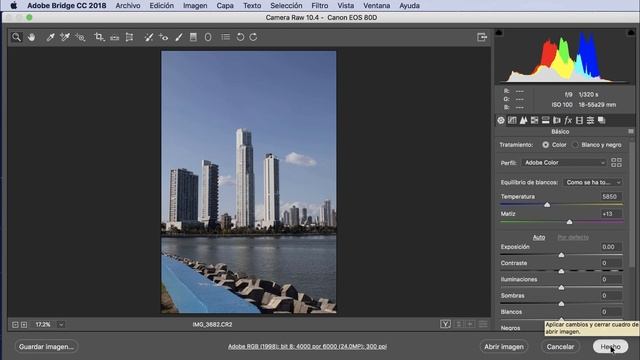Screen dimensions: 640x360
Task: Adjust the Contraste slider handle
Action: click(x=561, y=271)
